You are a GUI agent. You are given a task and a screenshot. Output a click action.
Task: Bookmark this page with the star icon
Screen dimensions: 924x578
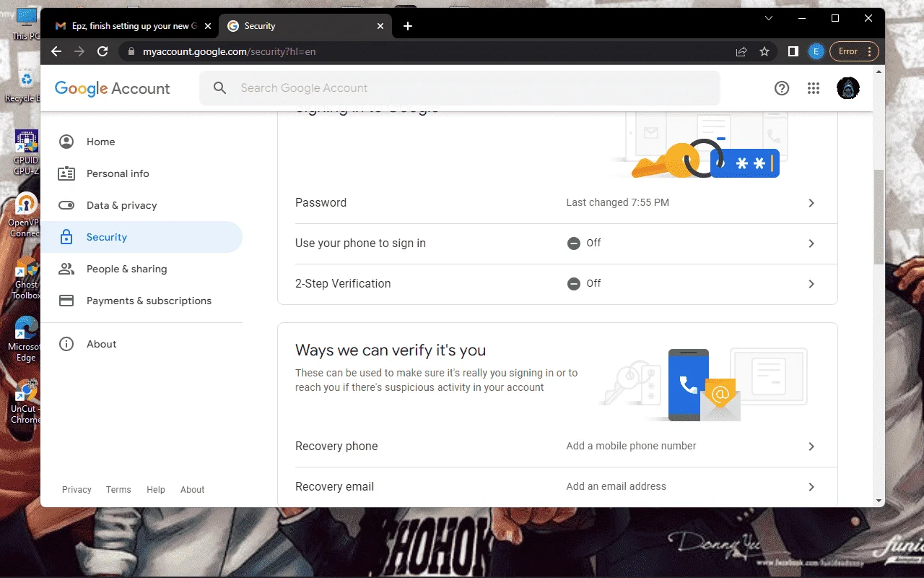coord(764,51)
